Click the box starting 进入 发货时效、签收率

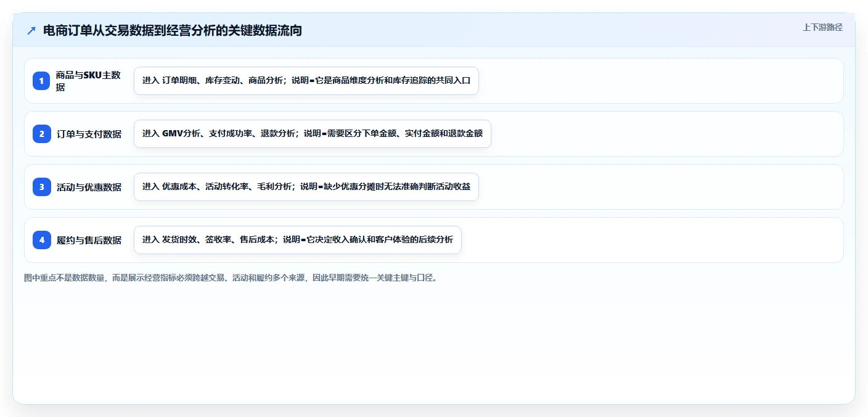coord(298,240)
